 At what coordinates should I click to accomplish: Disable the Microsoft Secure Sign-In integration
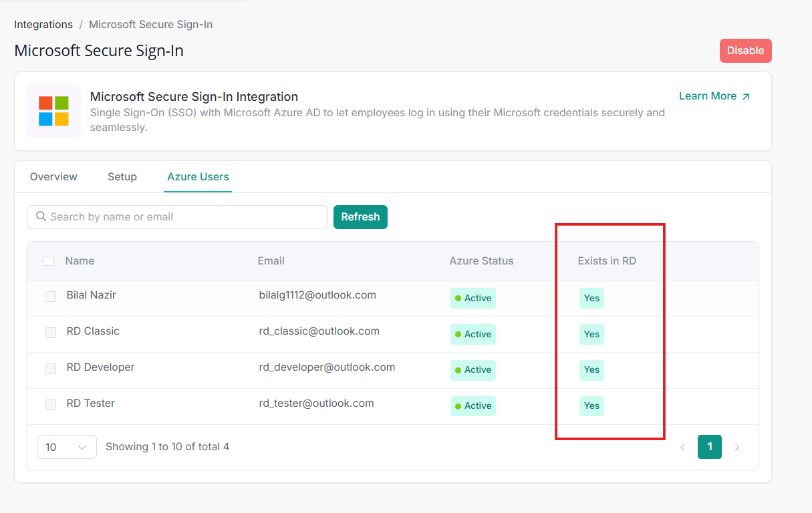[745, 51]
